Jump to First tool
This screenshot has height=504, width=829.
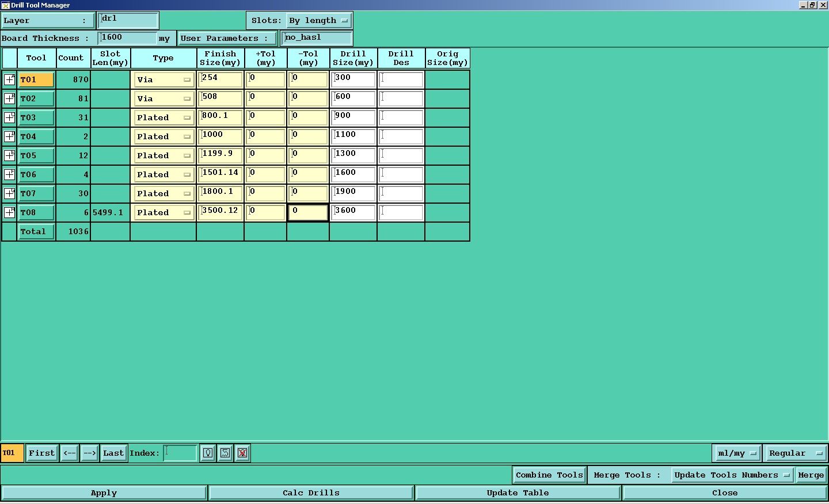(x=42, y=453)
